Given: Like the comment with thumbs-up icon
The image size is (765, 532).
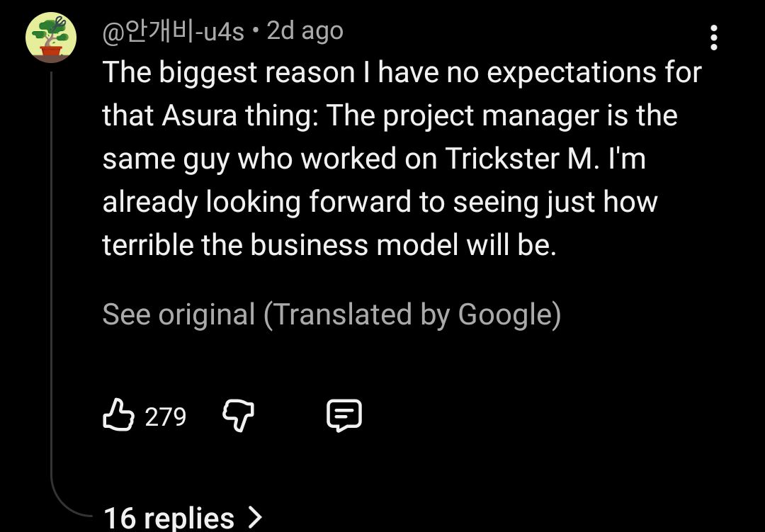Looking at the screenshot, I should click(x=118, y=415).
